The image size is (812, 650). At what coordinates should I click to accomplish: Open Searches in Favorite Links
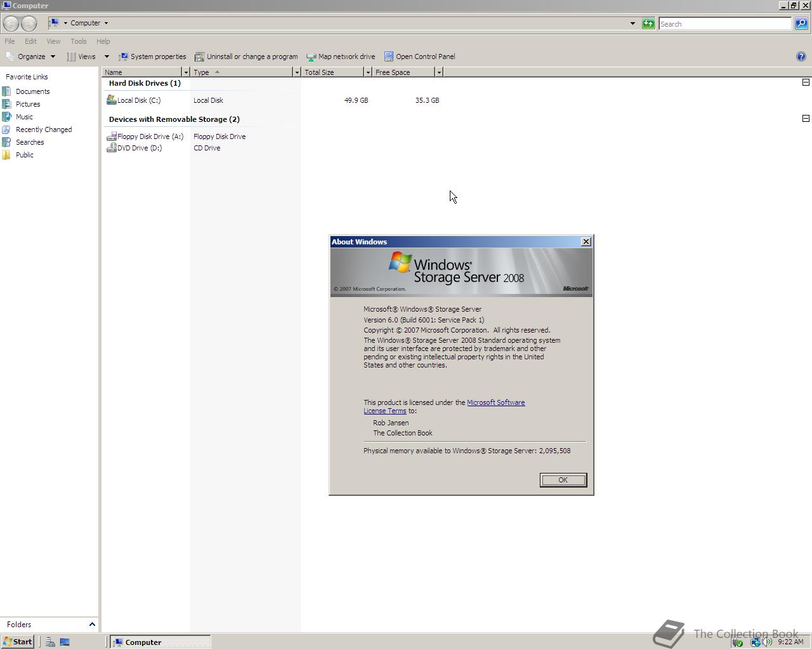pos(30,142)
